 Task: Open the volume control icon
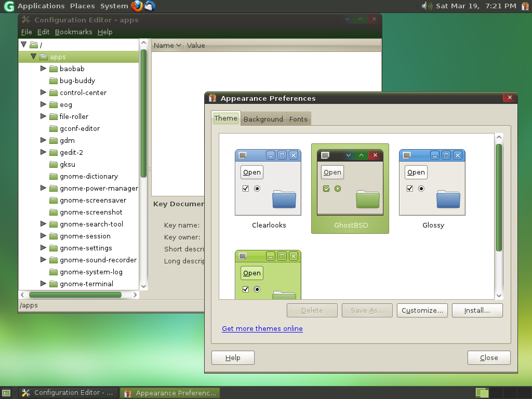(x=427, y=6)
